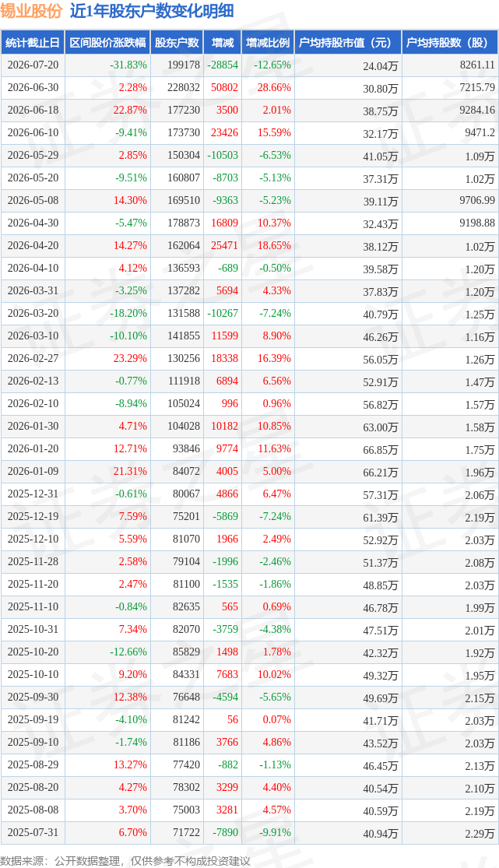Click shareholder count 228032
The height and width of the screenshot is (868, 499).
coord(183,87)
